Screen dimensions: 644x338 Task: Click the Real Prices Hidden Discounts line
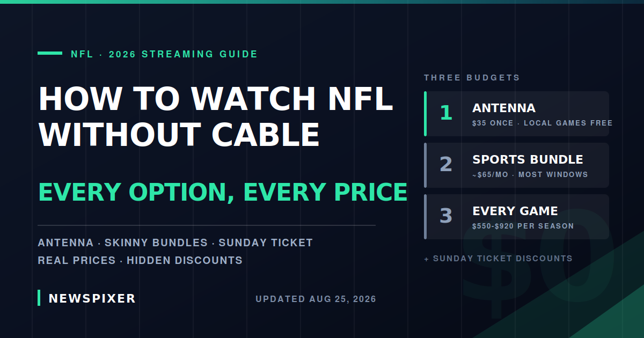coord(140,261)
